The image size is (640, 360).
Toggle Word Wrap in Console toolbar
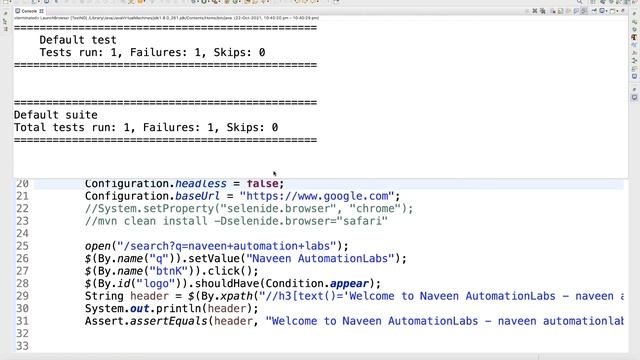[568, 11]
